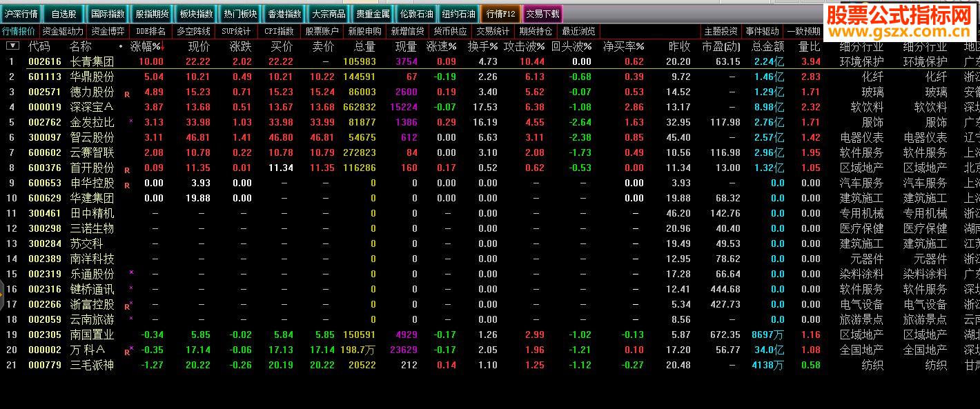Select the 主题投资 tab
Image resolution: width=980 pixels, height=409 pixels.
[721, 31]
